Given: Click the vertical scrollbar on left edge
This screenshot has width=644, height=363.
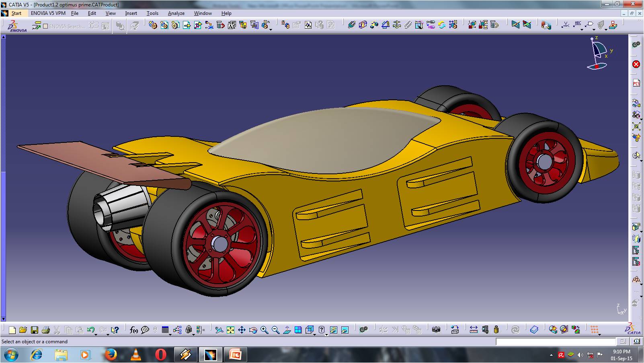Looking at the screenshot, I should (x=3, y=177).
